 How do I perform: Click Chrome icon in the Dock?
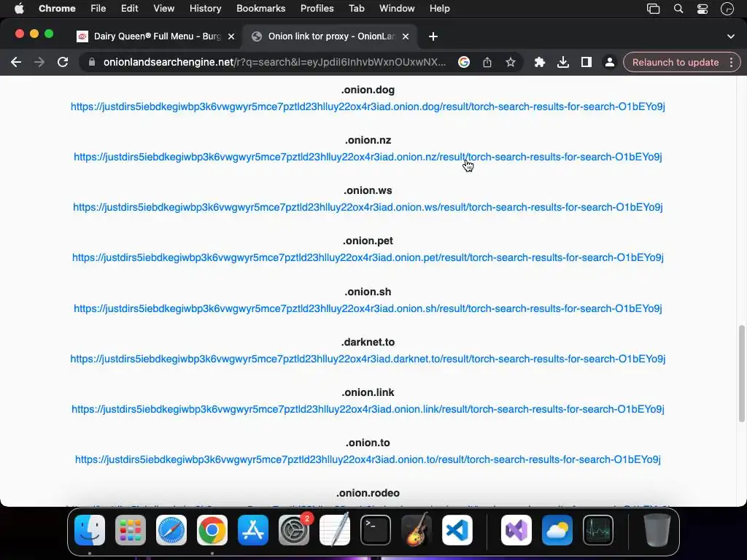(212, 530)
